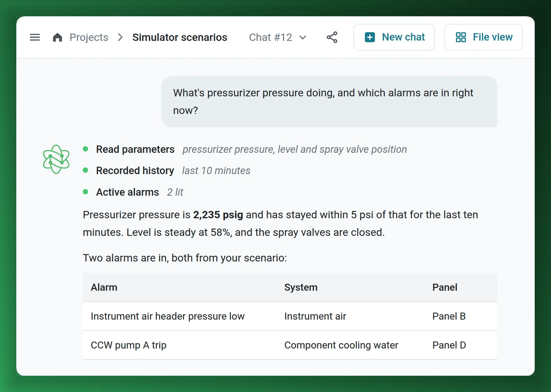The height and width of the screenshot is (392, 551).
Task: Click the 'Instrument air' system cell
Action: coord(315,316)
